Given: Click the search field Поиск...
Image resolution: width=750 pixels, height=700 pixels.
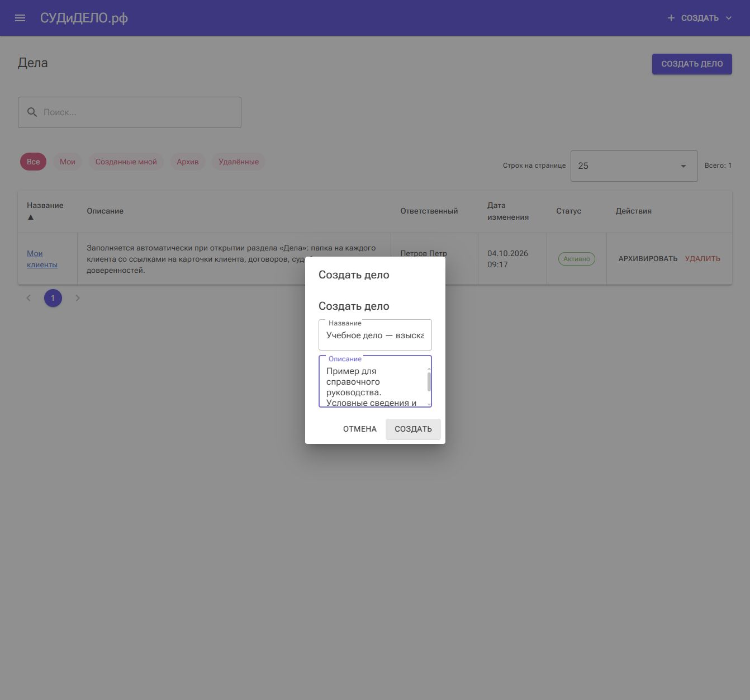Looking at the screenshot, I should click(x=130, y=112).
